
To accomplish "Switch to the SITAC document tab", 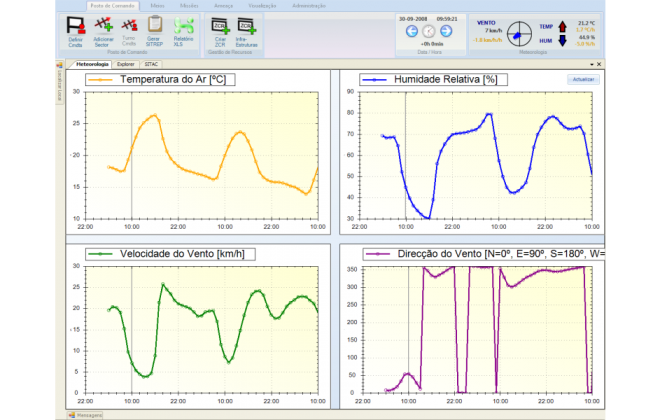I will pyautogui.click(x=151, y=64).
